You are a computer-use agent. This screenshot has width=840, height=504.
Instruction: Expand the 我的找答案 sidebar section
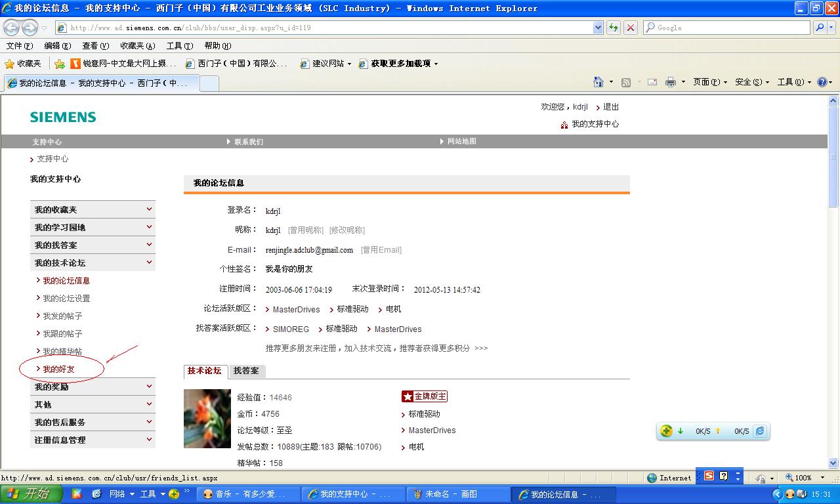coord(93,245)
